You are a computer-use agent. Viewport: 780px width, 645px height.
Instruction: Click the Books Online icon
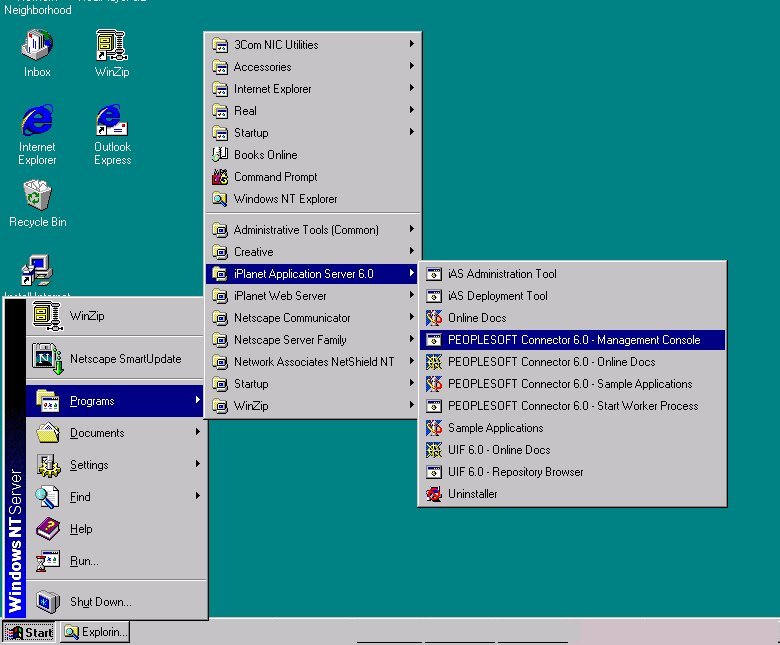click(220, 155)
